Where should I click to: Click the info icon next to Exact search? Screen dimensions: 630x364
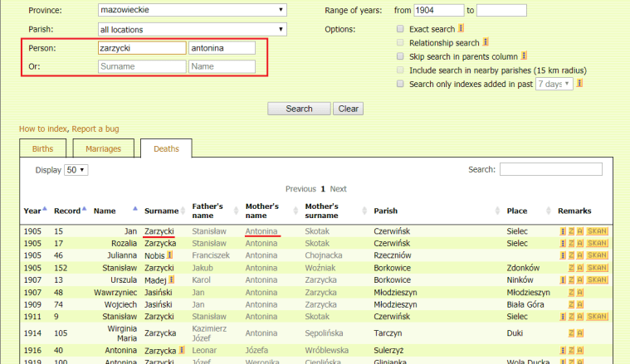coord(462,29)
